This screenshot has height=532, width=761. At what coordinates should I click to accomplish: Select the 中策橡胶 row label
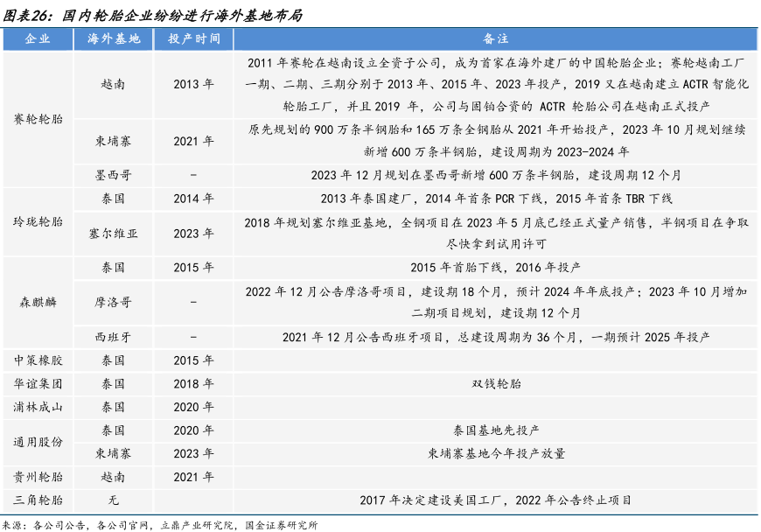tap(38, 360)
